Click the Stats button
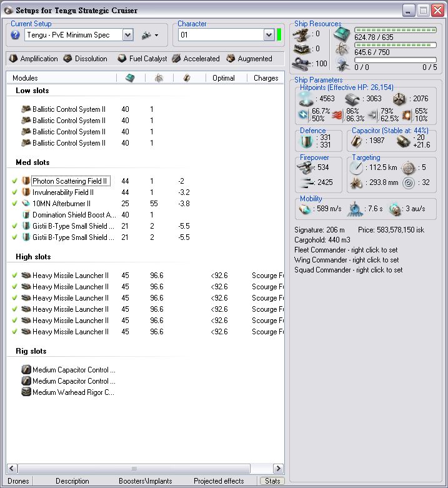The height and width of the screenshot is (488, 448). click(x=272, y=481)
